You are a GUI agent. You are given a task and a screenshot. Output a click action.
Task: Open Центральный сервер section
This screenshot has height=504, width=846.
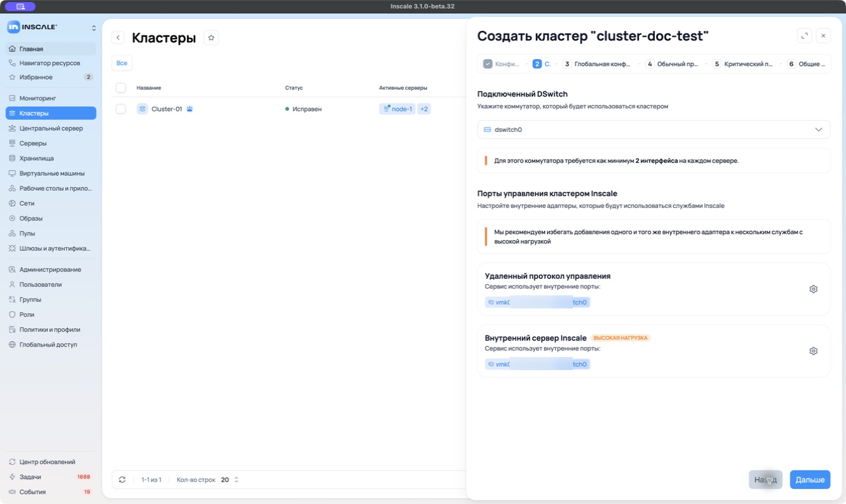51,129
